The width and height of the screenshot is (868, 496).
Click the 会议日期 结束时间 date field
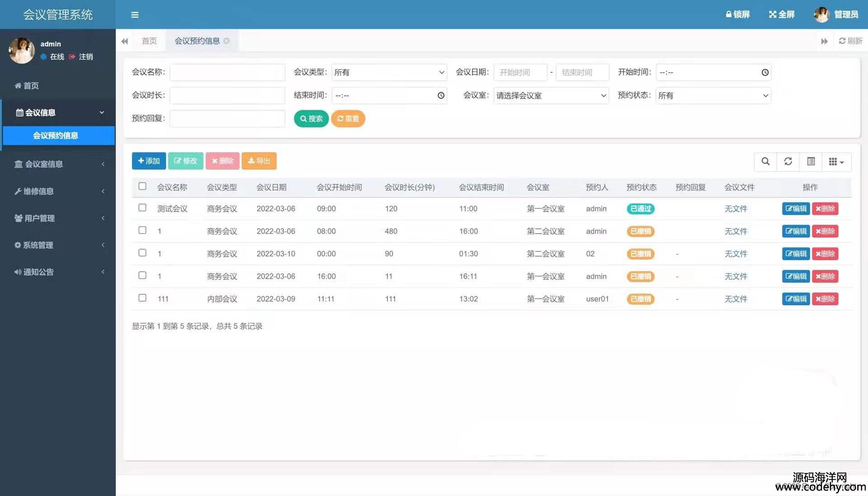582,72
